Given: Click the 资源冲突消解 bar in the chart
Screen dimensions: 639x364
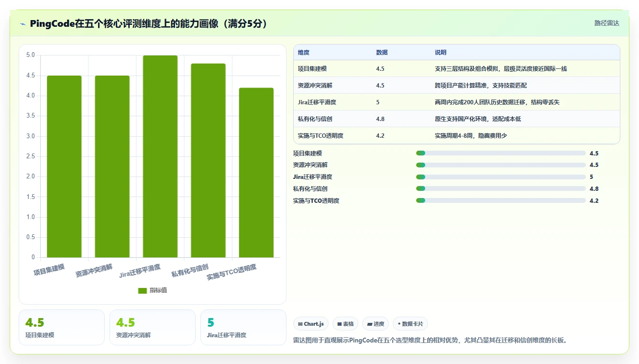Looking at the screenshot, I should [x=112, y=166].
